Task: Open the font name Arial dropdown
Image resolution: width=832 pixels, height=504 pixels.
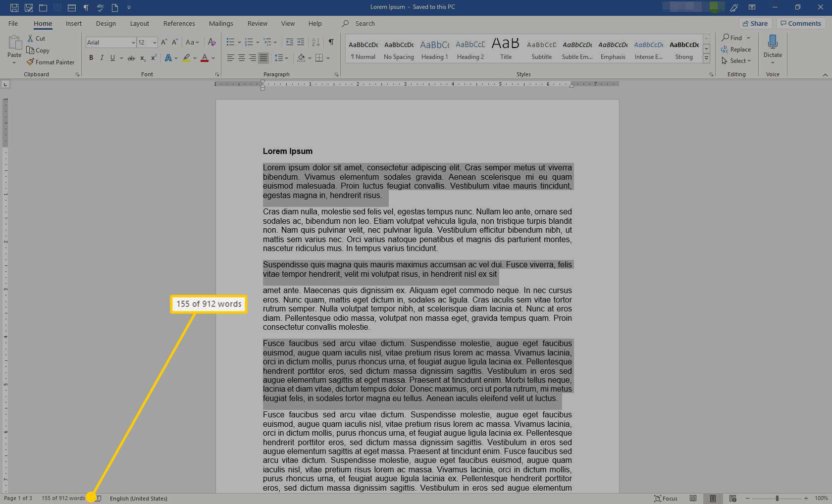Action: click(133, 43)
